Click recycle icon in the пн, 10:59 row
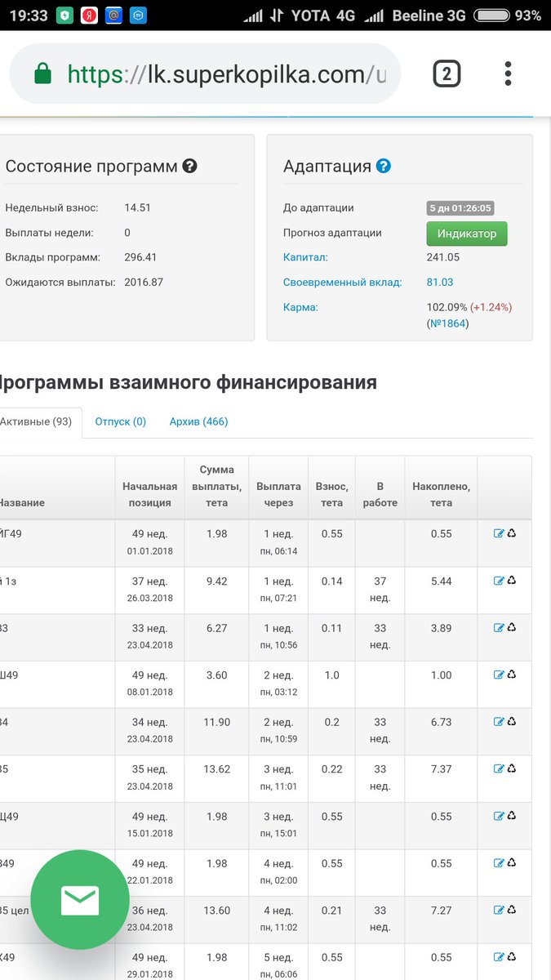This screenshot has width=551, height=980. pos(512,722)
